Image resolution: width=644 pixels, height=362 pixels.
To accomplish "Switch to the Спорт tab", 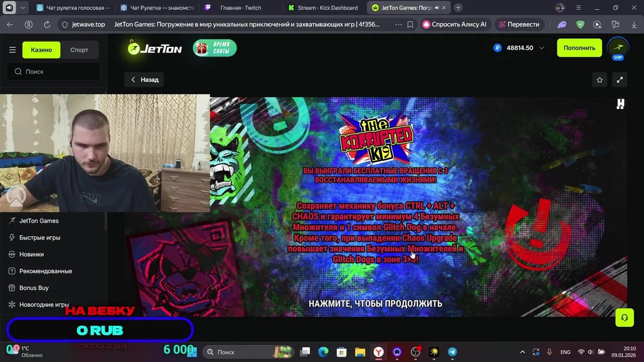I will (79, 50).
